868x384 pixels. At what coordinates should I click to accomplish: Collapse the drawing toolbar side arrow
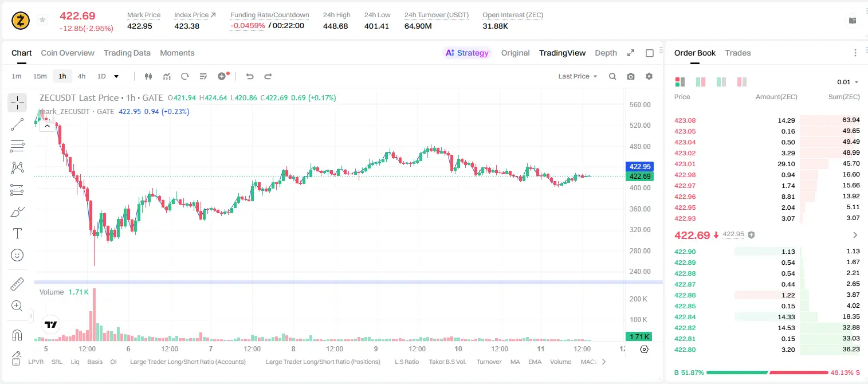click(31, 316)
